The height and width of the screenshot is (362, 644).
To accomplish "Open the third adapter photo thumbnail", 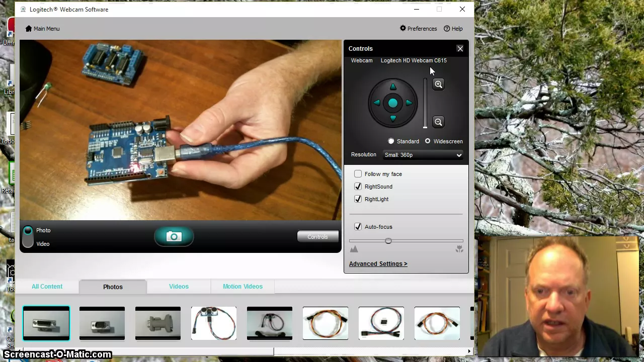I will click(x=158, y=323).
